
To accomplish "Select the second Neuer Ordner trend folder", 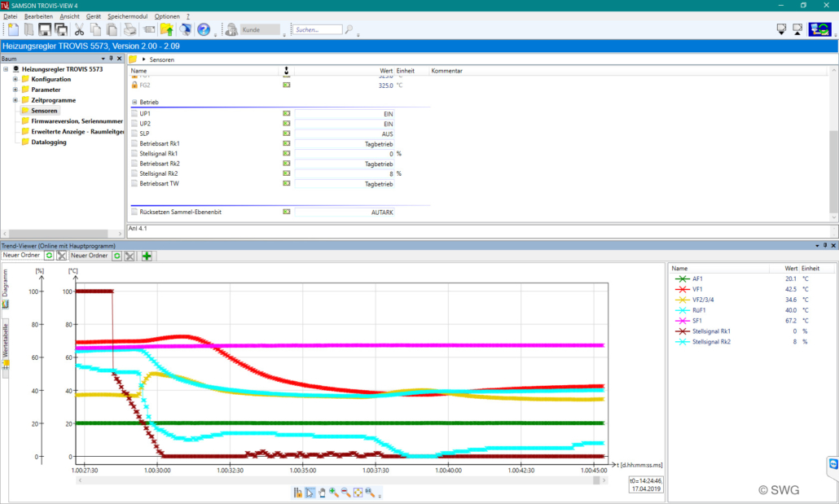I will (90, 256).
